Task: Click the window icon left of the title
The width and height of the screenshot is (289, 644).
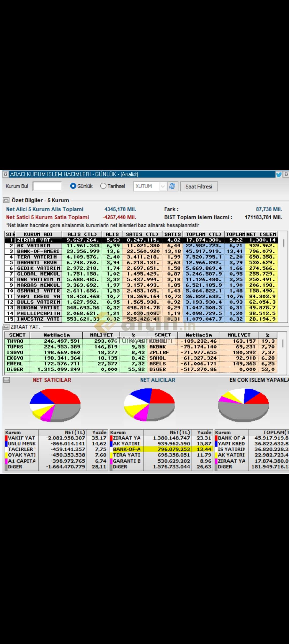Action: (x=6, y=174)
